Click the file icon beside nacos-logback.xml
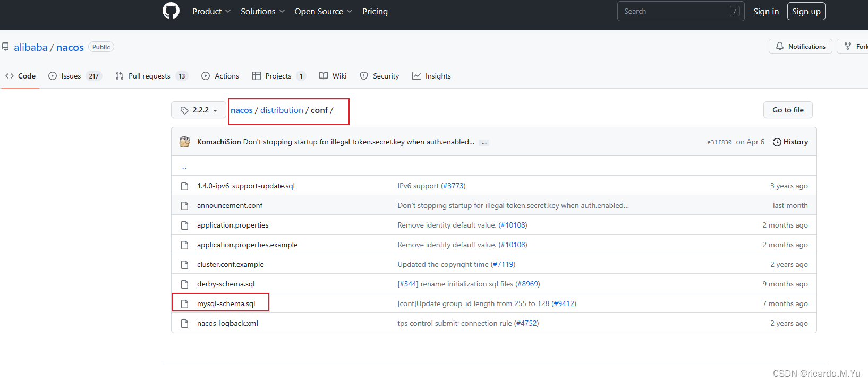 (184, 323)
